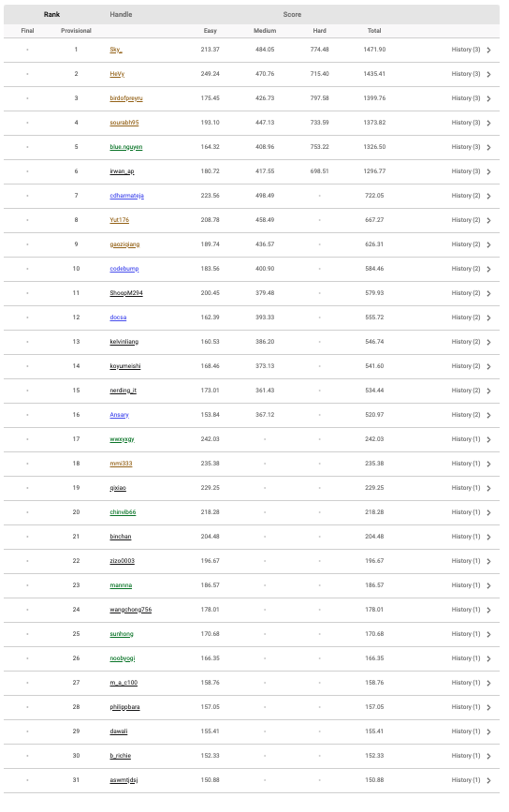The height and width of the screenshot is (812, 509).
Task: Open the chinvib66 handle link
Action: coord(123,512)
